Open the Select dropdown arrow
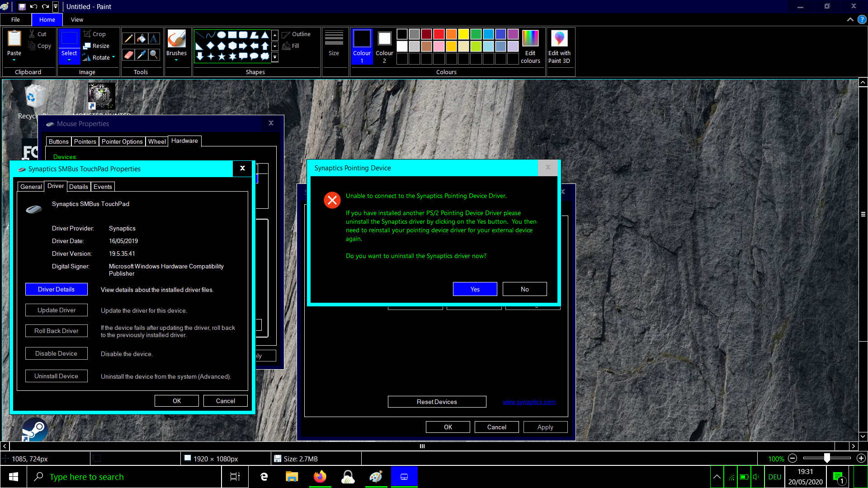This screenshot has width=868, height=488. click(69, 60)
